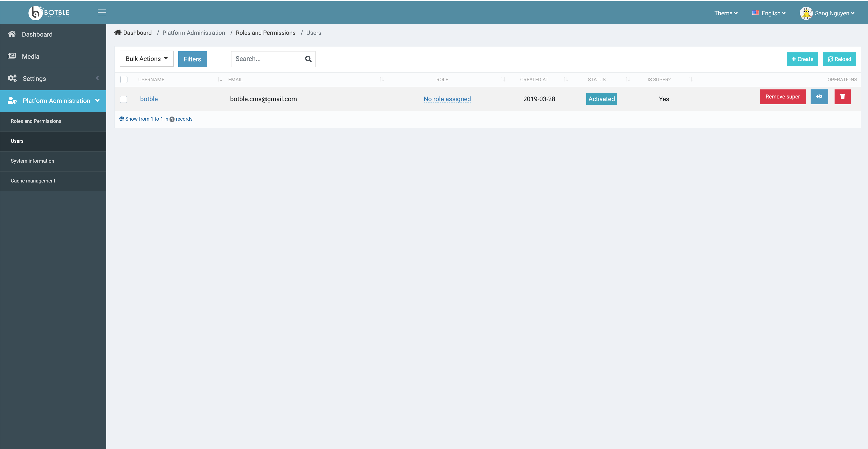Click the globe icon beside record count

point(122,119)
